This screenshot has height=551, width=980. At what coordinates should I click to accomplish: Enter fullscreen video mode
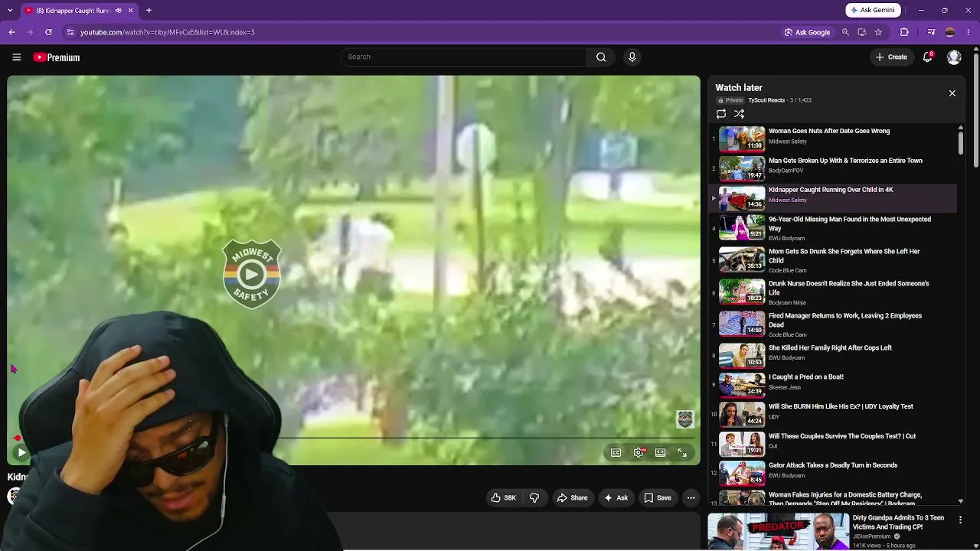[682, 452]
